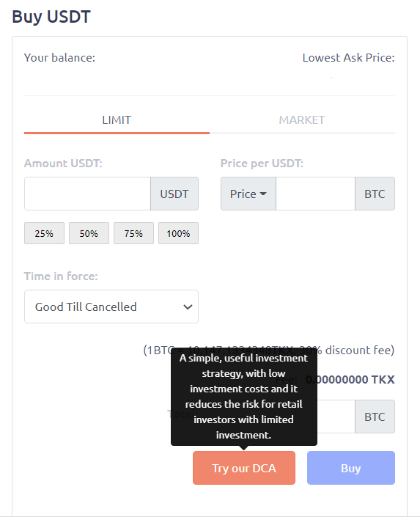Viewport: 420px width, 517px height.
Task: Click the BTC unit label beside price
Action: [x=375, y=194]
